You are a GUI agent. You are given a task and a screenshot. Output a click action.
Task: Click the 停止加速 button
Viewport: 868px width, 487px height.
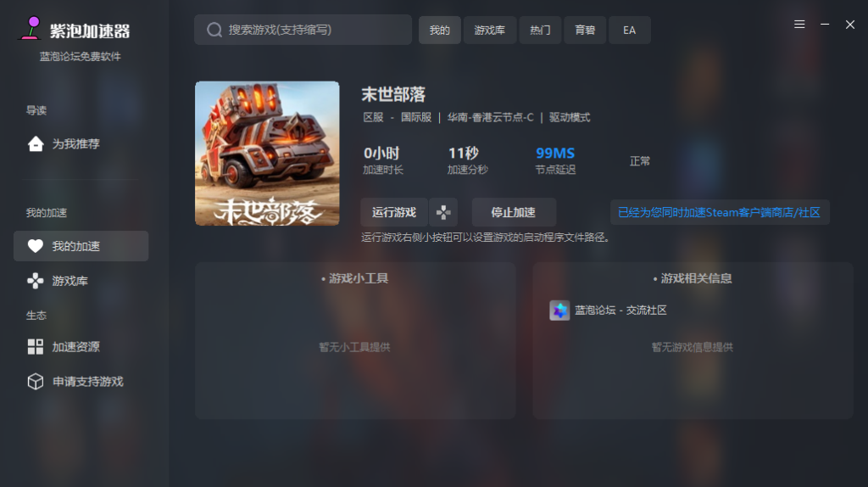514,212
